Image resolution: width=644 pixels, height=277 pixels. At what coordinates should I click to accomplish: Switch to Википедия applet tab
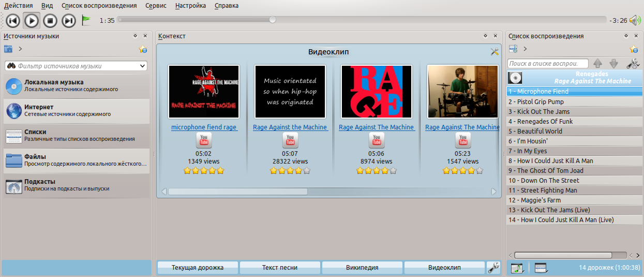click(x=362, y=268)
